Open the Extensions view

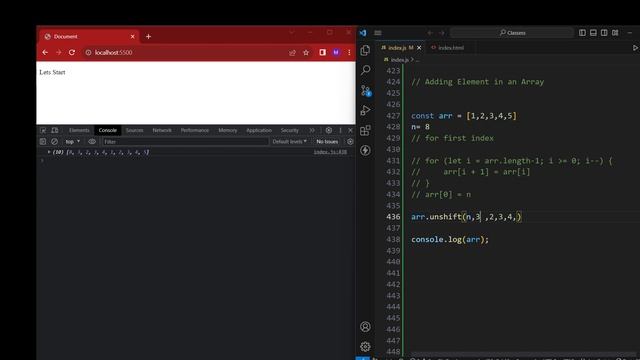365,130
